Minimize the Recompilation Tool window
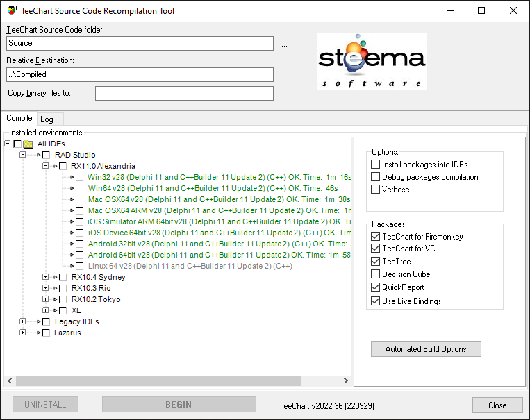 click(x=450, y=10)
